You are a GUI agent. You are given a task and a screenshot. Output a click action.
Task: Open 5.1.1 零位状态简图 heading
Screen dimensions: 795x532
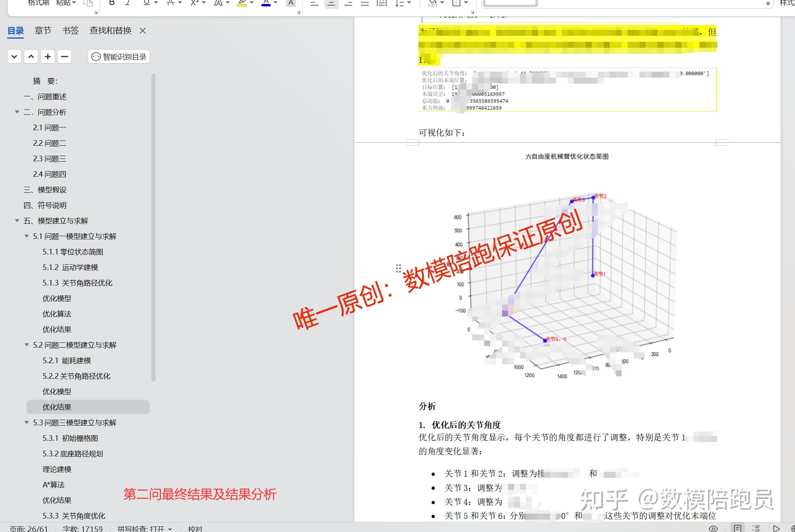coord(73,252)
